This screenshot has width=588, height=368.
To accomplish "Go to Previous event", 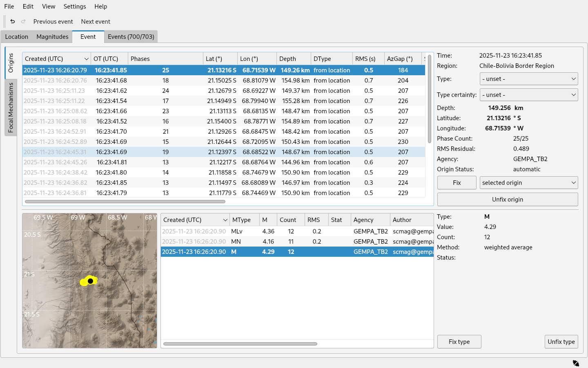I will [x=53, y=22].
